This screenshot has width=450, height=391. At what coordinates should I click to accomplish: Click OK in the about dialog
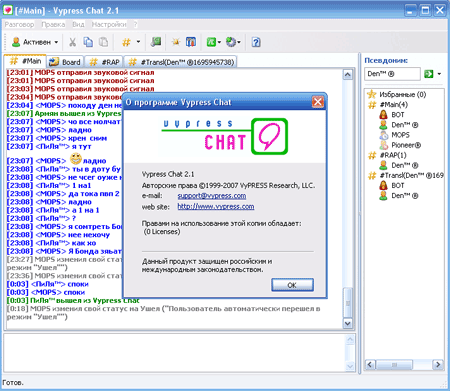coord(292,285)
